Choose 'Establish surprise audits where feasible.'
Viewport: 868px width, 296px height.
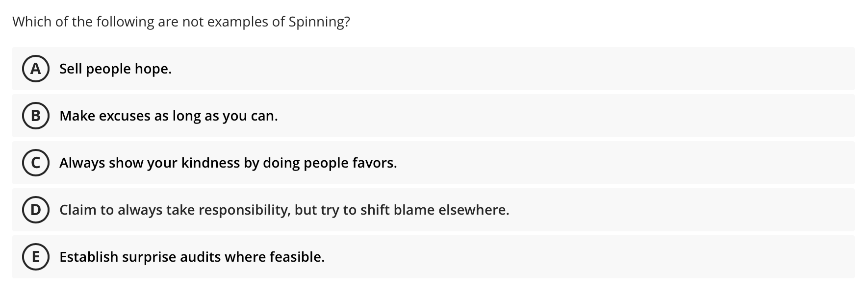(x=192, y=257)
